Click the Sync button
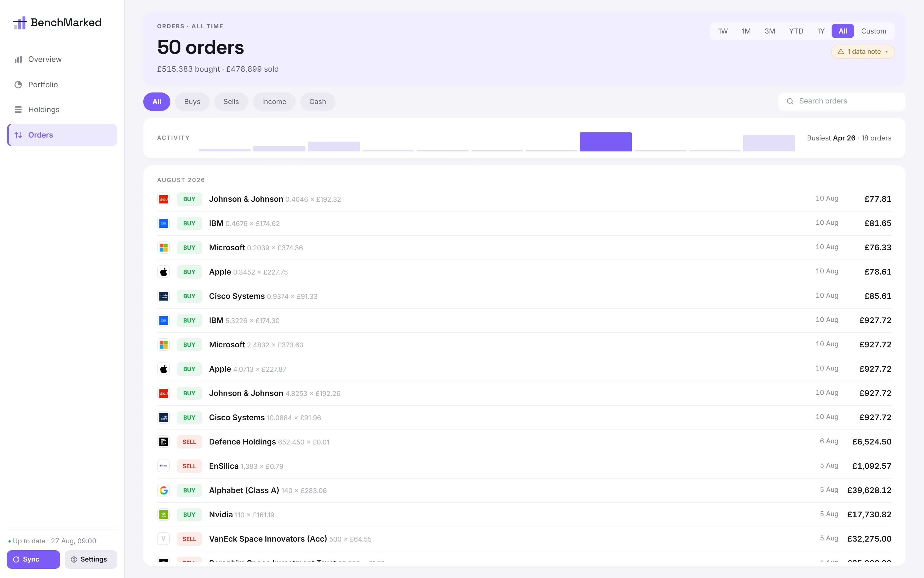The height and width of the screenshot is (578, 924). [33, 559]
